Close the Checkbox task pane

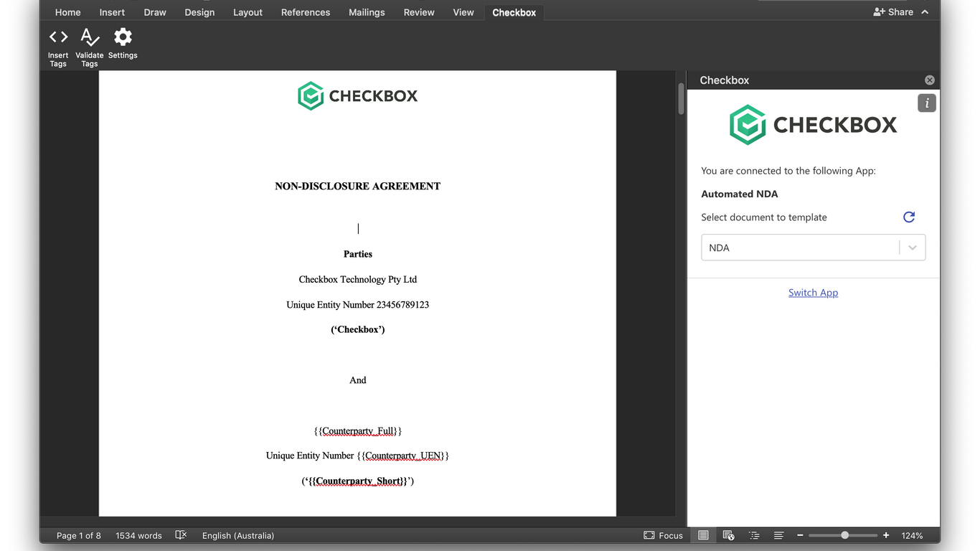(x=930, y=80)
